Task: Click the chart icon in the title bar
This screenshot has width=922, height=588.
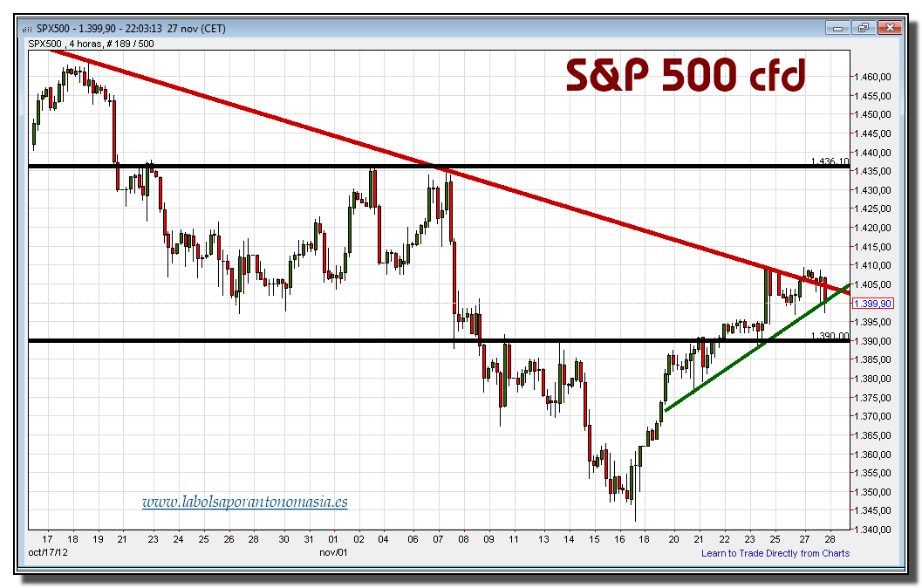Action: coord(27,29)
